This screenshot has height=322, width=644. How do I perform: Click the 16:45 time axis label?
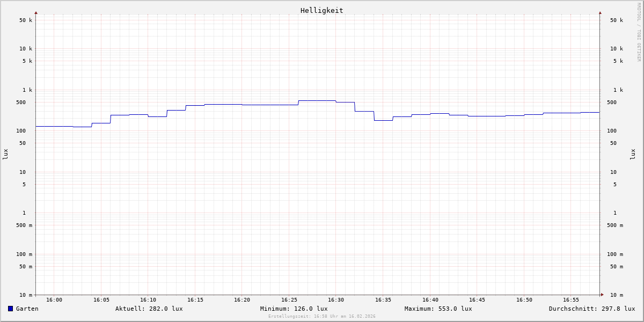click(477, 300)
